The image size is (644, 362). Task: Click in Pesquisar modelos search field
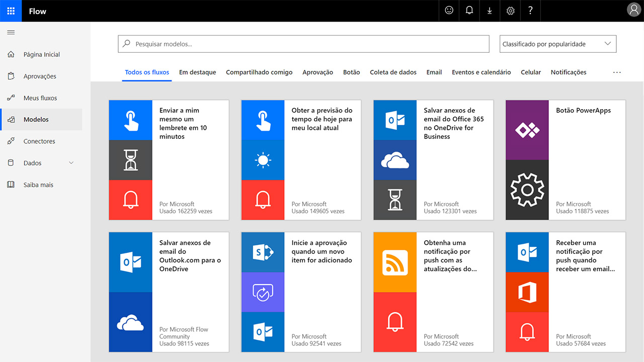point(303,44)
